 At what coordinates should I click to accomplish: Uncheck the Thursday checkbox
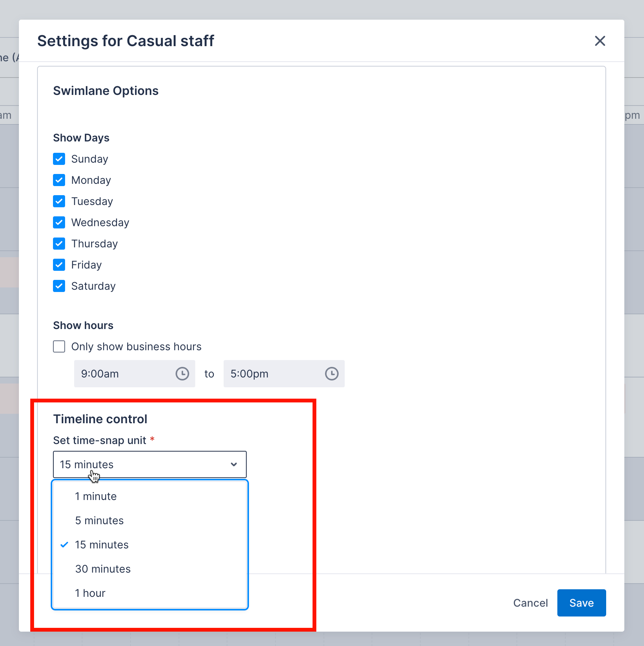59,244
